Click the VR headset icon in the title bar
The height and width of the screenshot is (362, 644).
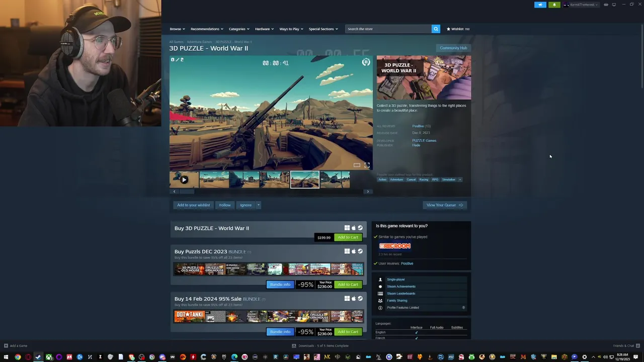(606, 5)
